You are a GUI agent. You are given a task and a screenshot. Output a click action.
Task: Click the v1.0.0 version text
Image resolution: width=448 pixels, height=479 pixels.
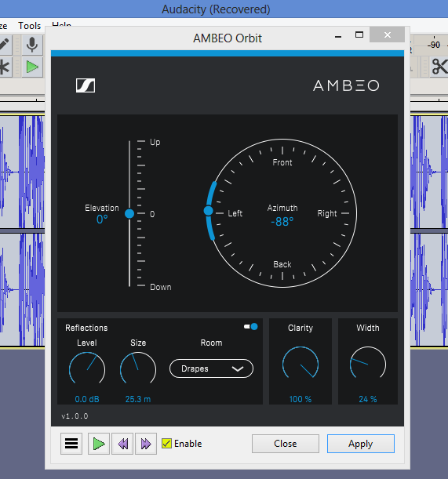coord(75,416)
